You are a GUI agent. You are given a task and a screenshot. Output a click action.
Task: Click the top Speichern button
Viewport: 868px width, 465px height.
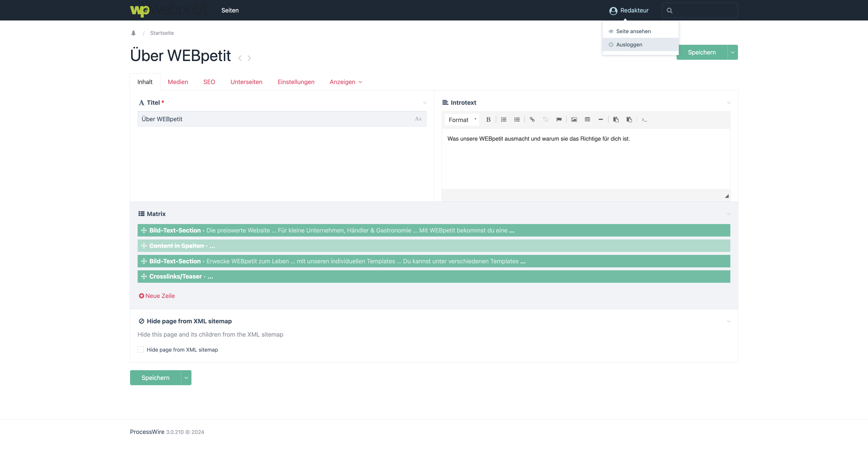702,52
